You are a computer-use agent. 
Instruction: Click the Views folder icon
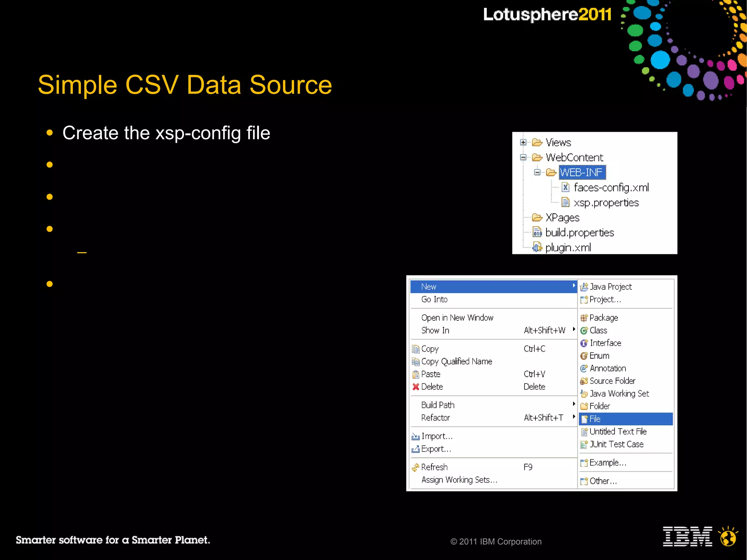click(x=537, y=142)
